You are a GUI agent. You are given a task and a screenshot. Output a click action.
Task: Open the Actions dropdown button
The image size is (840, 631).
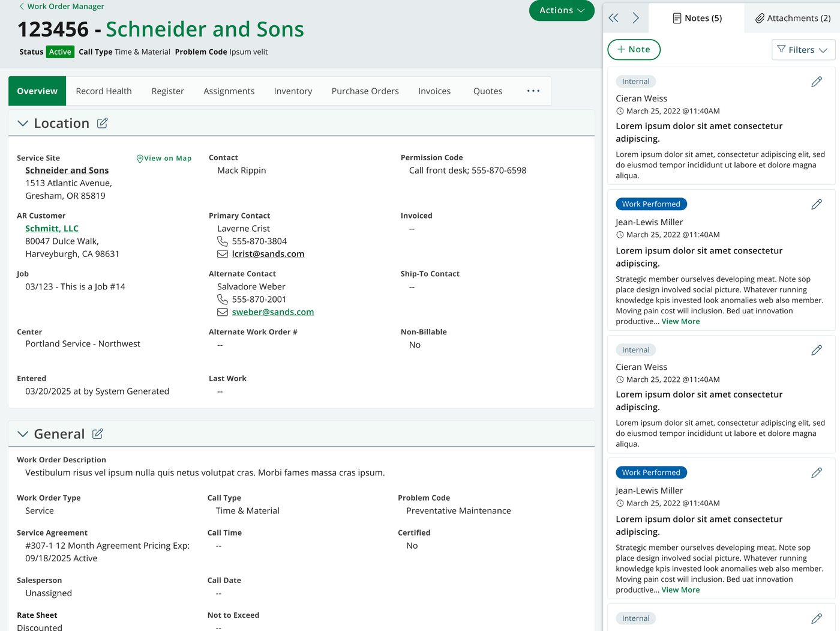tap(562, 10)
